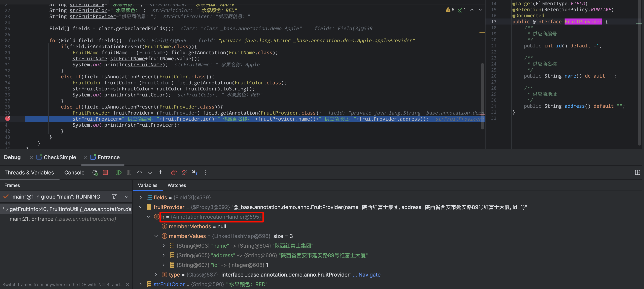The height and width of the screenshot is (289, 644).
Task: Switch to the Watches tab
Action: (x=177, y=185)
